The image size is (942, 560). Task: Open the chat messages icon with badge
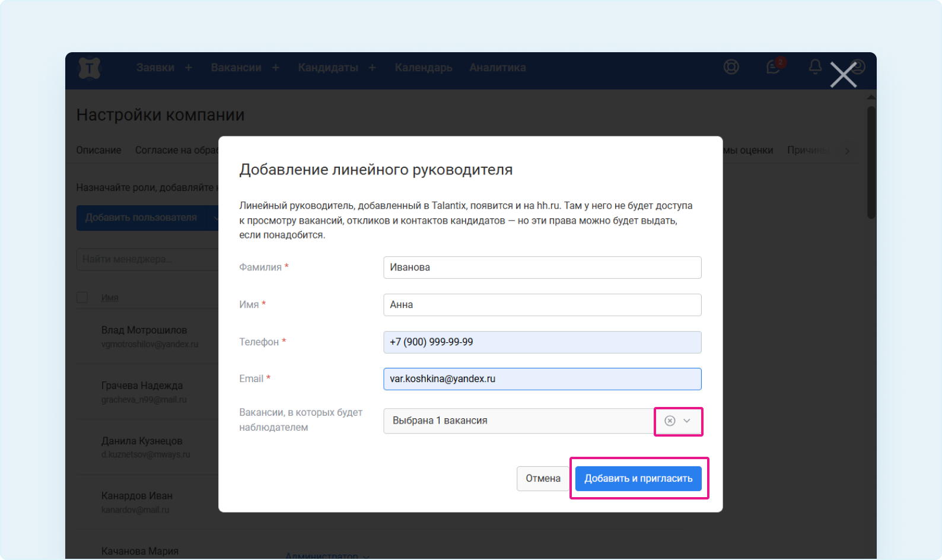[774, 67]
